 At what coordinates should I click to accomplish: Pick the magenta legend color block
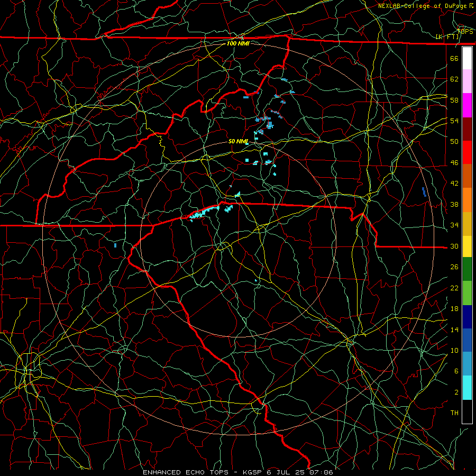coord(467,105)
